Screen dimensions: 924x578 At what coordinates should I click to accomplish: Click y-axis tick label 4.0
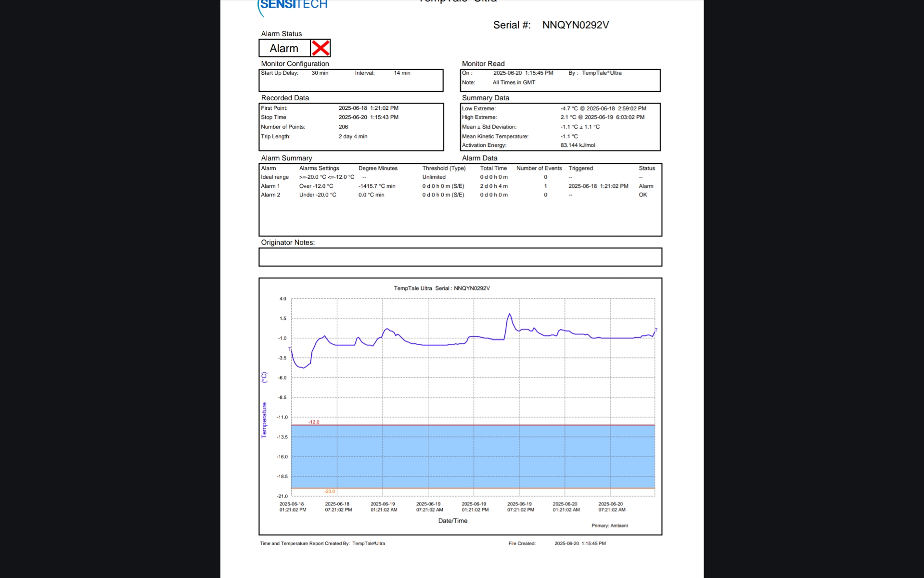283,299
